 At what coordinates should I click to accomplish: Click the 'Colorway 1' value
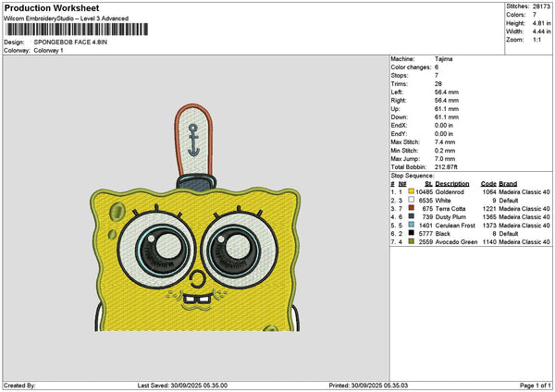pyautogui.click(x=48, y=51)
